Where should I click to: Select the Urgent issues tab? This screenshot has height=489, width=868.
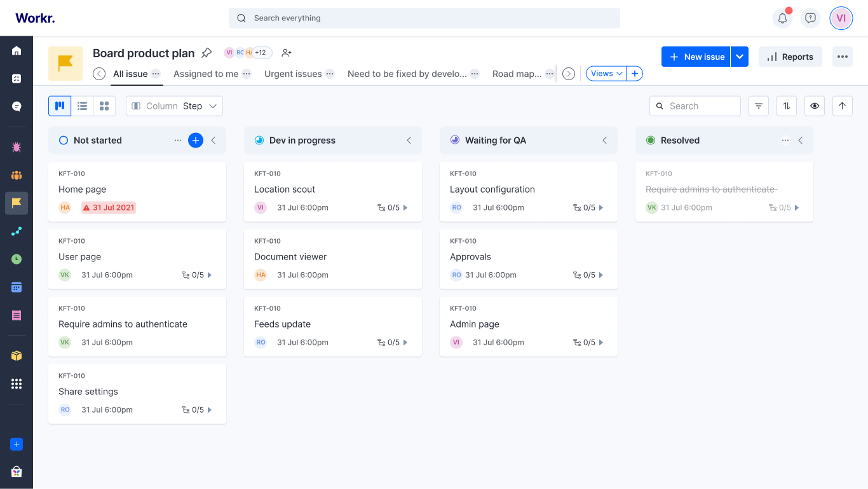(293, 74)
